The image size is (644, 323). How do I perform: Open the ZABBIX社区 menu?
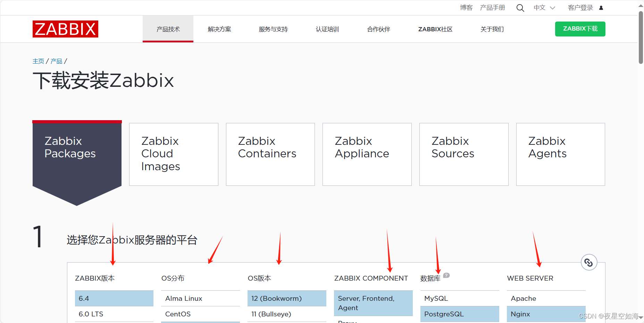coord(435,29)
